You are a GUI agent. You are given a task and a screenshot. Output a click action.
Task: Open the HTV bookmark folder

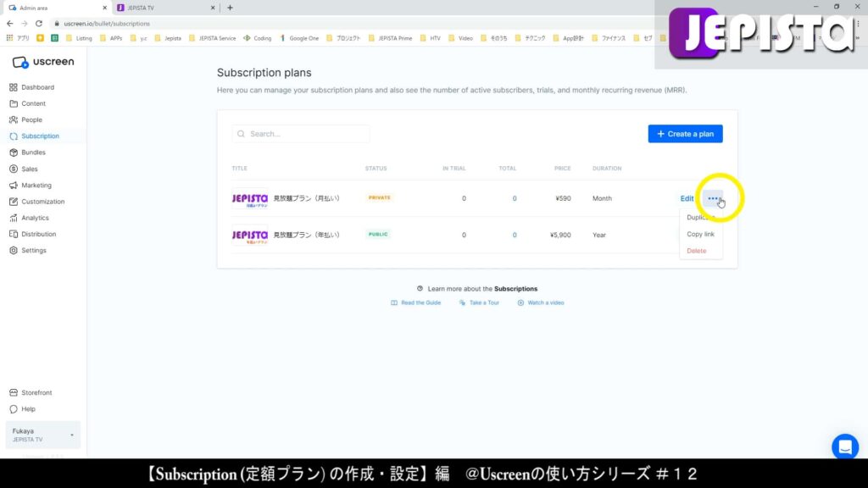point(430,38)
